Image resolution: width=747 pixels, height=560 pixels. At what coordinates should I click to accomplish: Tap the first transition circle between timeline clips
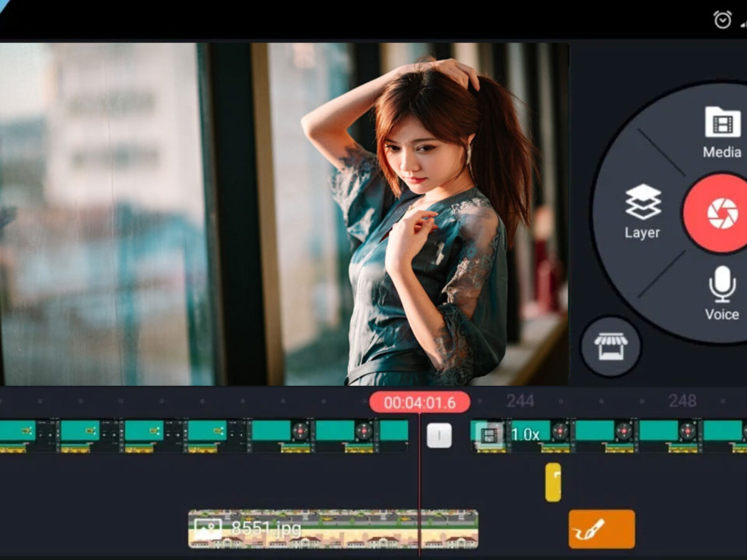tap(301, 429)
